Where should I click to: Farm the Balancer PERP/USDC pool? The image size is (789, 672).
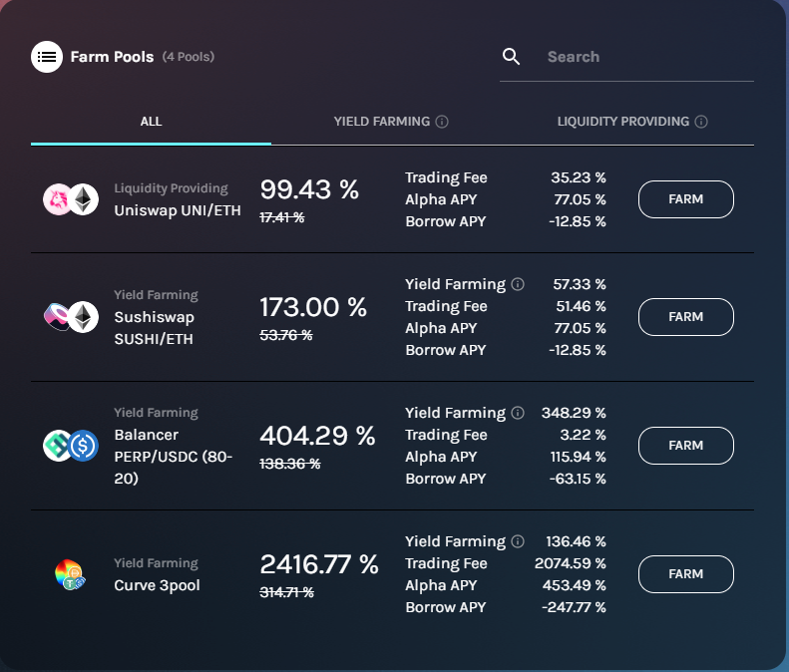click(x=686, y=446)
